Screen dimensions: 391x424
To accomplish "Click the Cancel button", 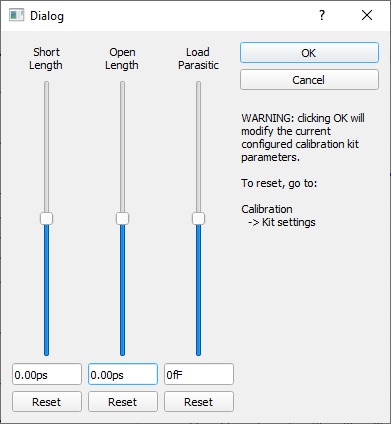I will tap(309, 80).
